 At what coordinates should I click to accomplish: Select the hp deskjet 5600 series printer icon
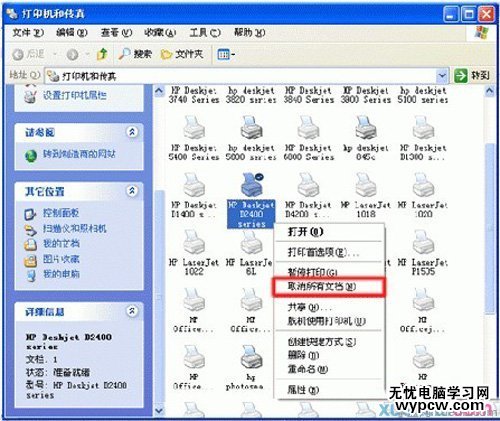pyautogui.click(x=251, y=128)
